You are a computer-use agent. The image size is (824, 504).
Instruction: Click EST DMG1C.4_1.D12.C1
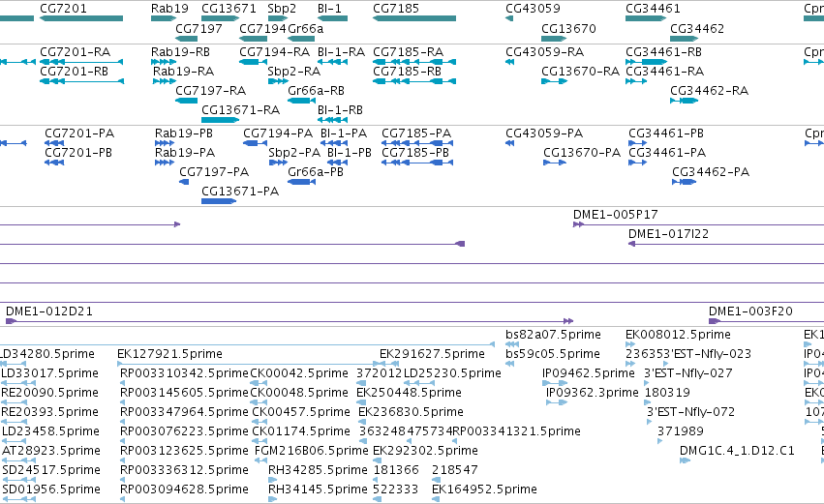coord(685,460)
